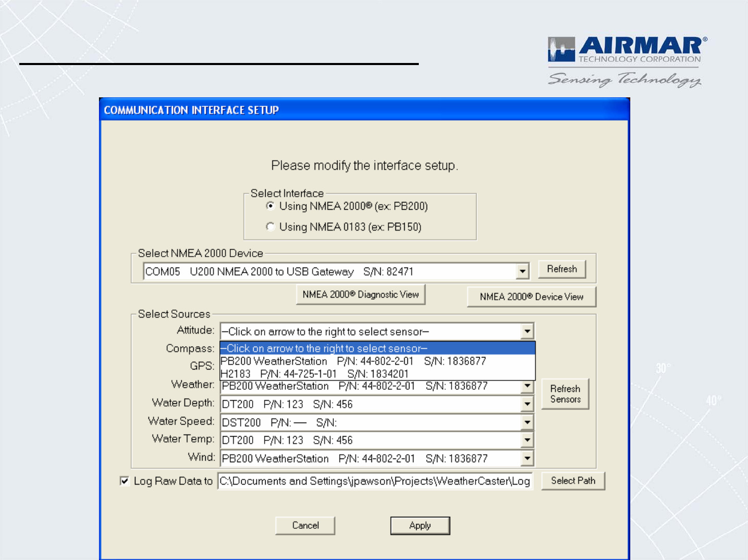The width and height of the screenshot is (748, 560).
Task: Cancel the interface setup dialog
Action: point(305,526)
